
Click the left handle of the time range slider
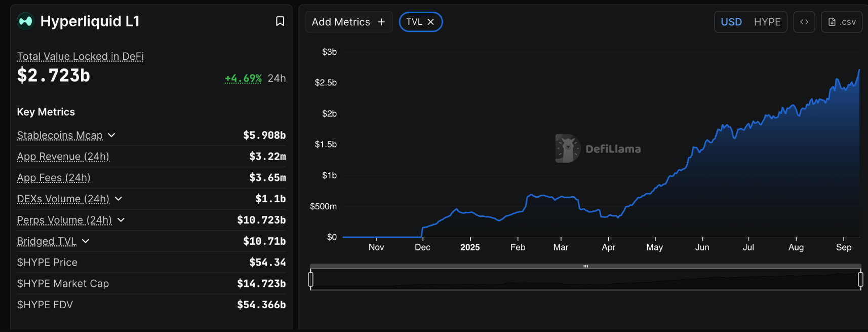click(x=311, y=279)
